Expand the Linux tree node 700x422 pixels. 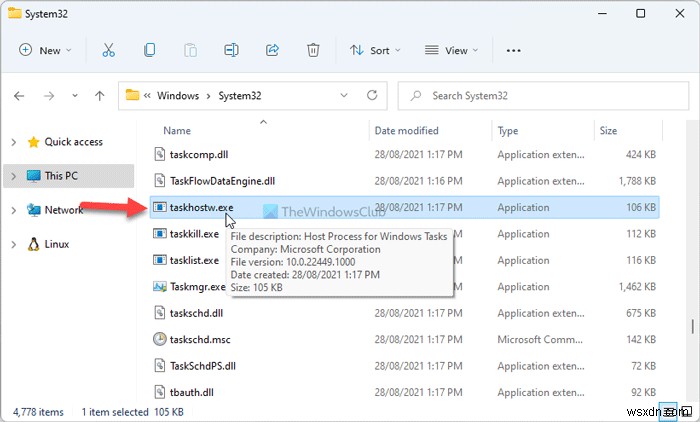coord(13,244)
